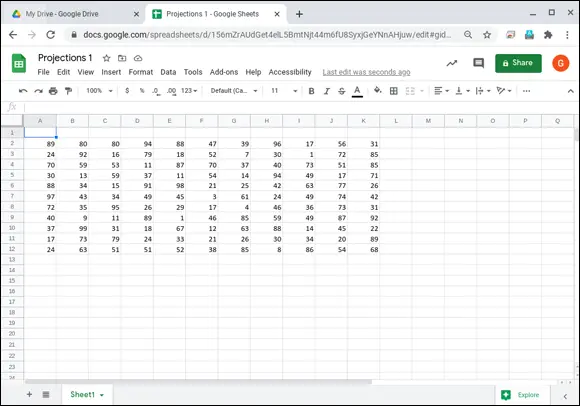Expand the merge cells dropdown arrow

422,91
